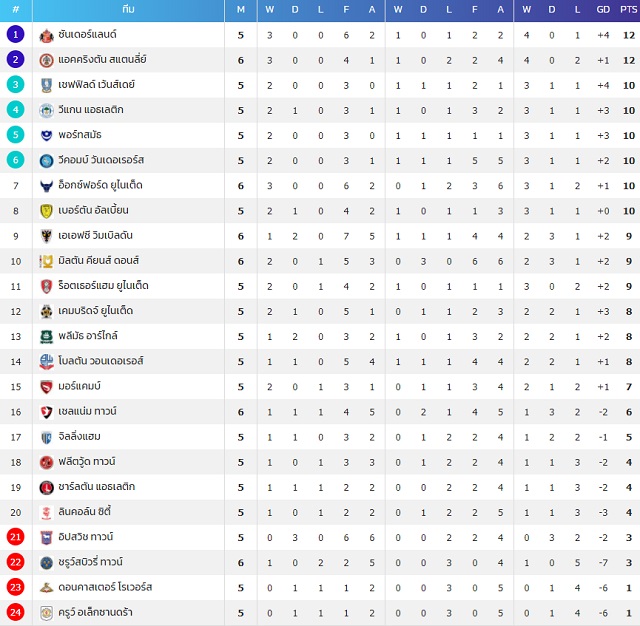Click the Ipswich Town club crest

click(47, 537)
